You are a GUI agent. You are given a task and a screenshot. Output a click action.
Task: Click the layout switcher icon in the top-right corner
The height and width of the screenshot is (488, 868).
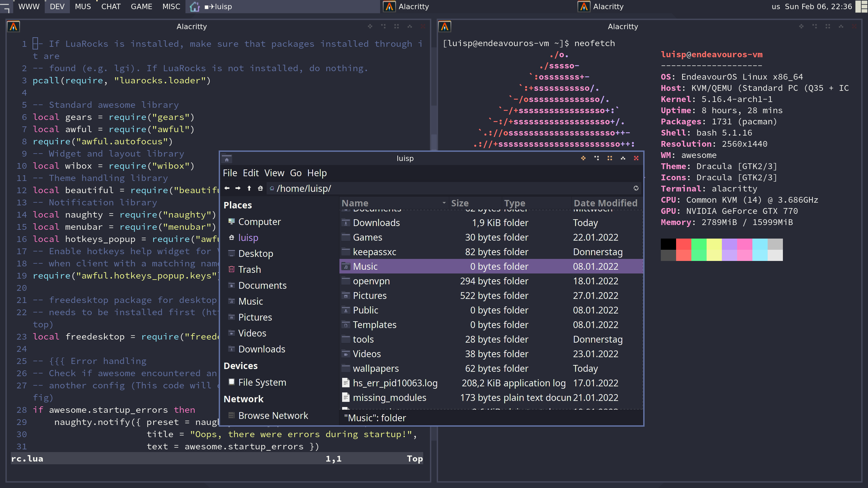click(x=862, y=6)
